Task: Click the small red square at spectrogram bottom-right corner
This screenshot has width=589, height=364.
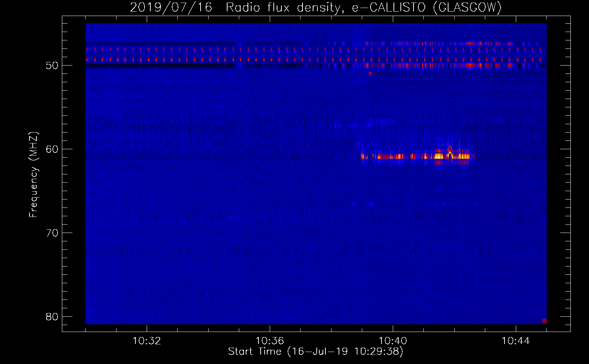Action: click(544, 321)
